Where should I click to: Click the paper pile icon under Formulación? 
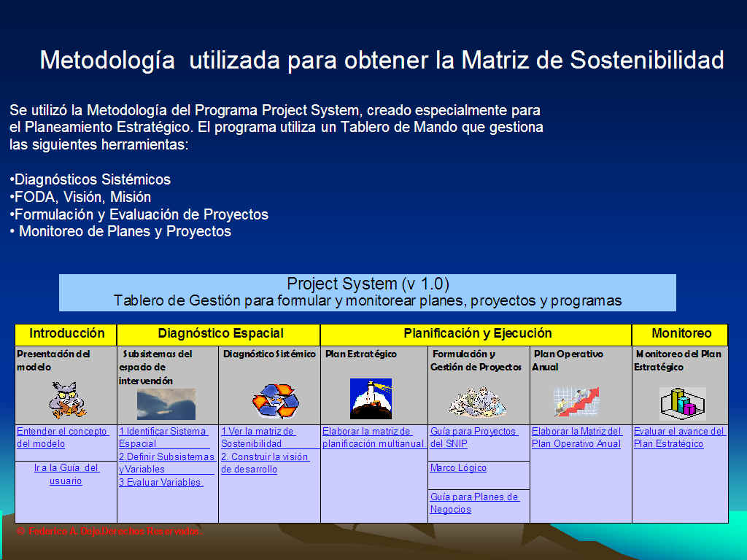pos(477,402)
